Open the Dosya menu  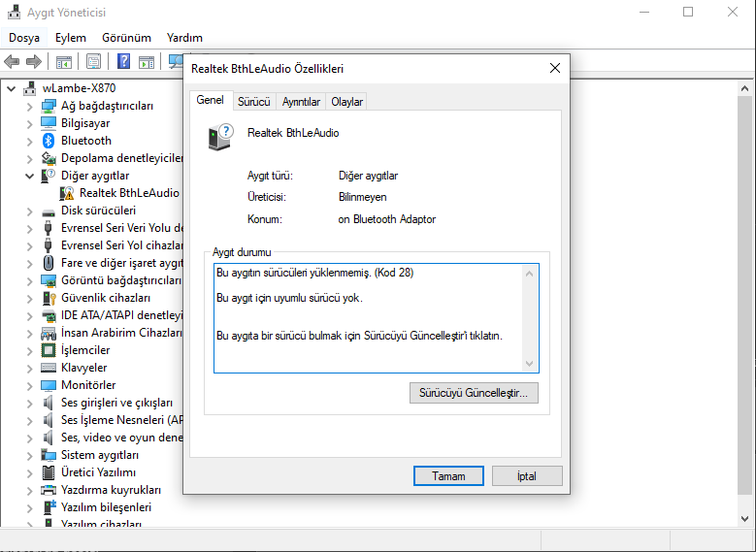(24, 38)
